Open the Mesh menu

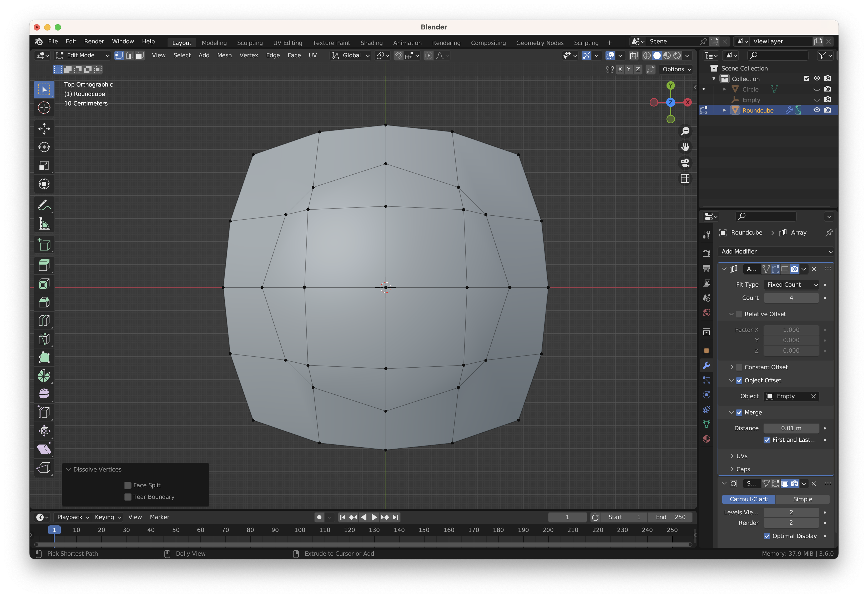[224, 55]
